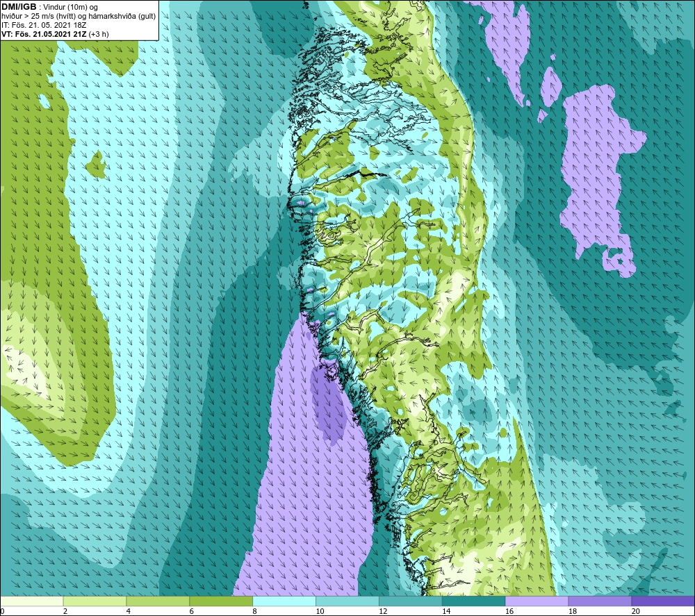This screenshot has width=695, height=616.
Task: Click the legend scale label "4"
Action: click(x=129, y=611)
